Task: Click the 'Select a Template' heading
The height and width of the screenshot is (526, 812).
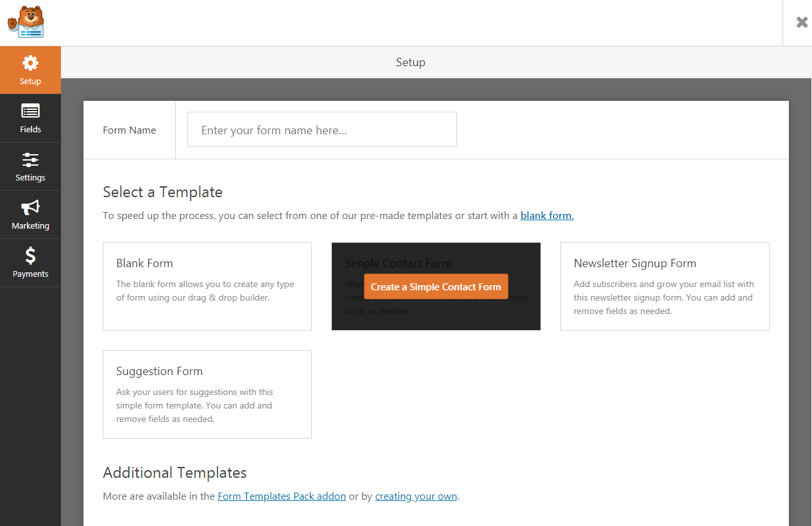Action: [162, 192]
